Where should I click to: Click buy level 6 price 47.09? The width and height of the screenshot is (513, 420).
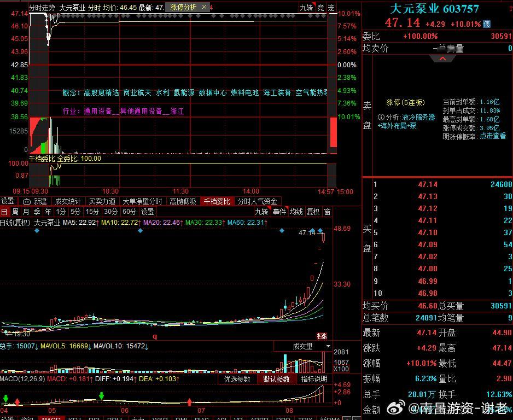click(x=428, y=244)
